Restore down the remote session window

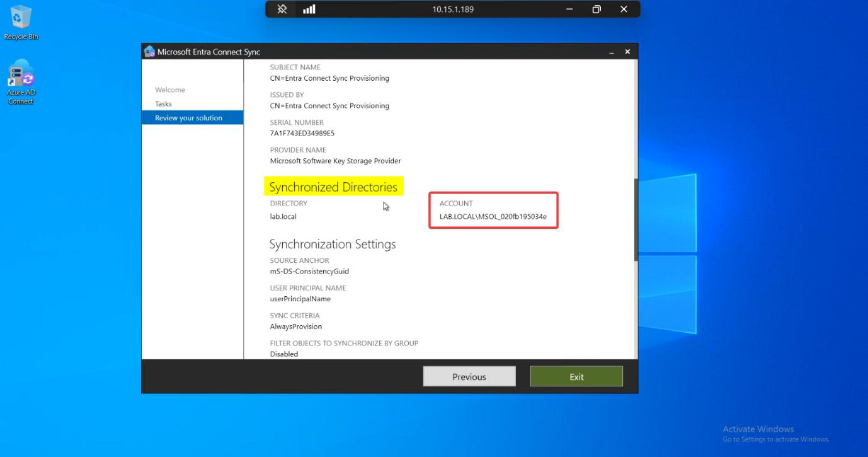pos(597,9)
